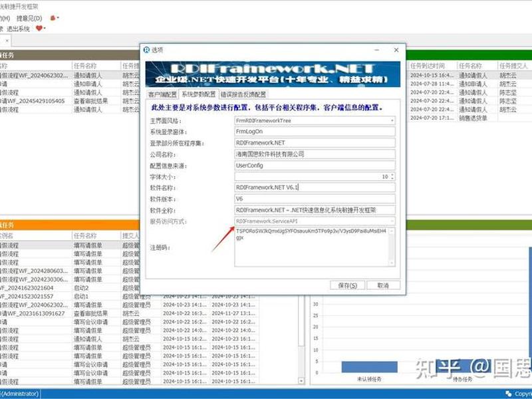The height and width of the screenshot is (399, 532).
Task: Click the 系统登录窗体 field containing FrmLogOn
Action: 315,131
